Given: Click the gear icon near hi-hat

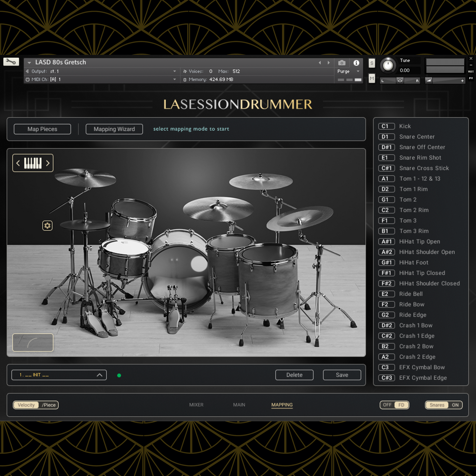Looking at the screenshot, I should [x=47, y=226].
